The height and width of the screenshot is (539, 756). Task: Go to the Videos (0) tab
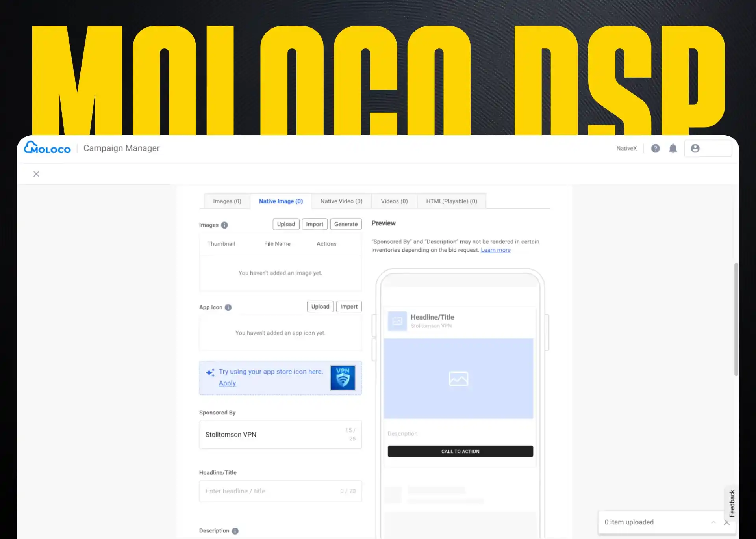pos(394,201)
